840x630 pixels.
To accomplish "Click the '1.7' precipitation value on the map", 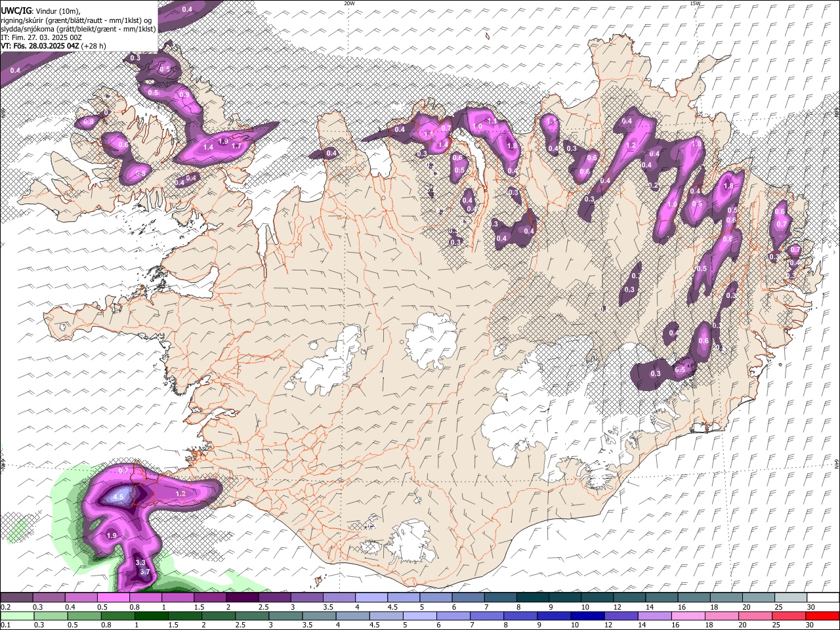I will tap(236, 146).
